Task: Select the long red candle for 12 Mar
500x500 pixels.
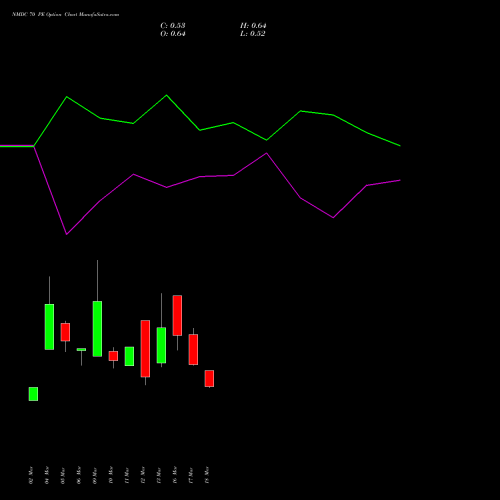Action: 145,349
